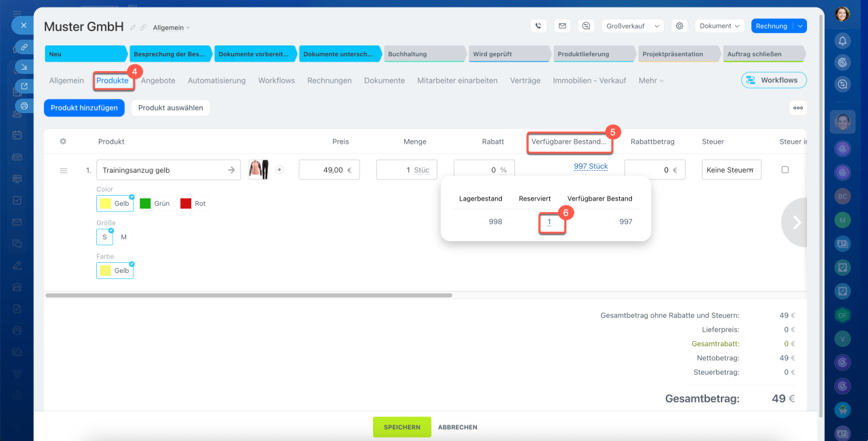868x441 pixels.
Task: Expand Mehr tabs menu
Action: pos(651,81)
